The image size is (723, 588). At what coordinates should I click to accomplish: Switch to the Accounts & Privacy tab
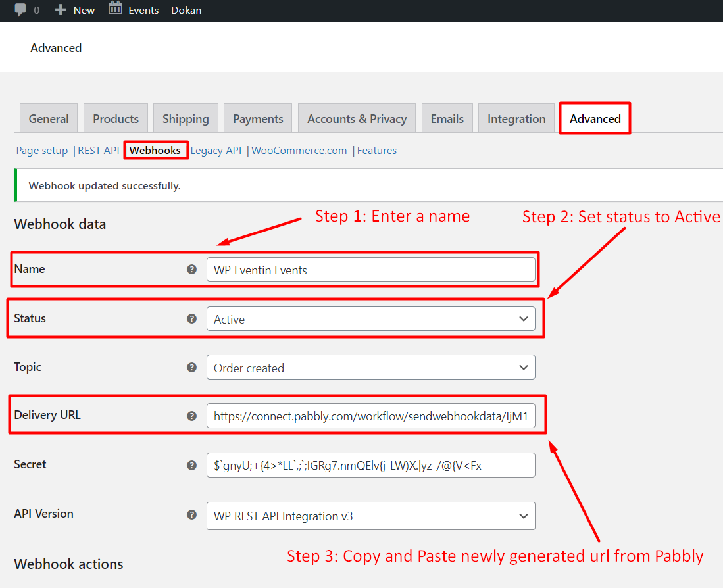click(357, 118)
